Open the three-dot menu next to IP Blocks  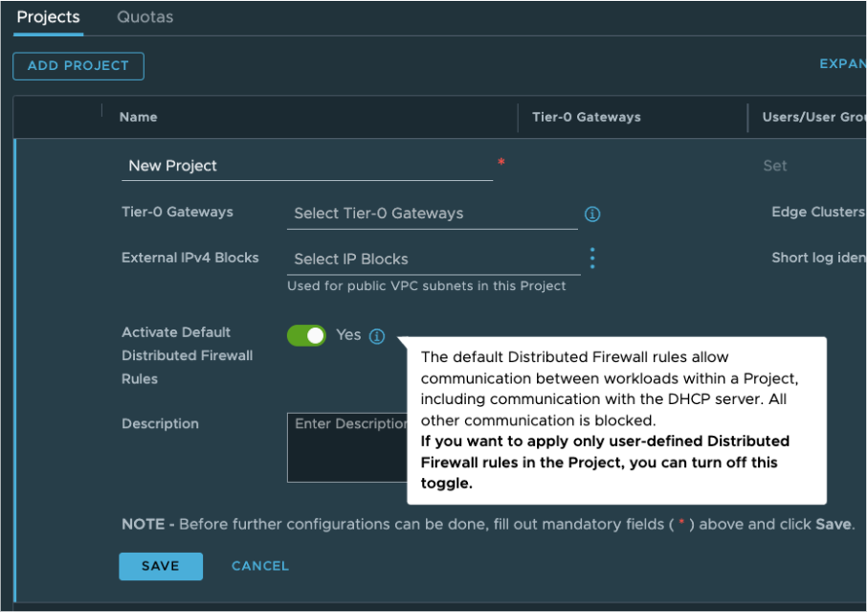[592, 259]
